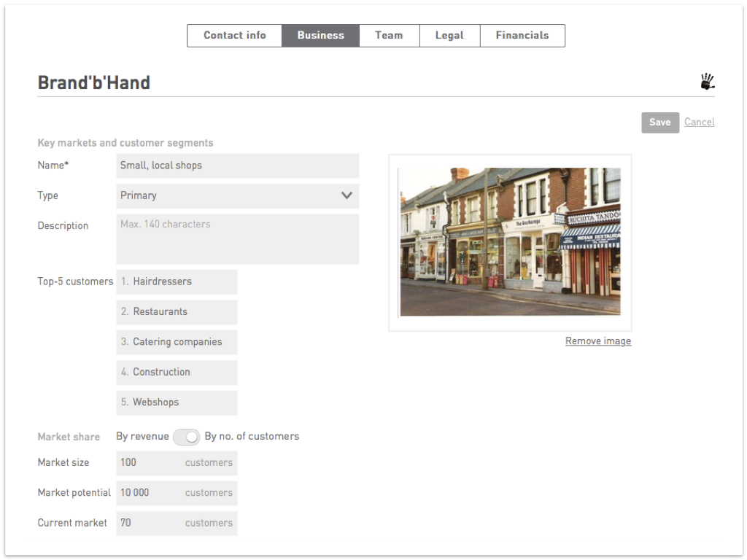Edit top customer 3 Catering companies field

[x=177, y=342]
